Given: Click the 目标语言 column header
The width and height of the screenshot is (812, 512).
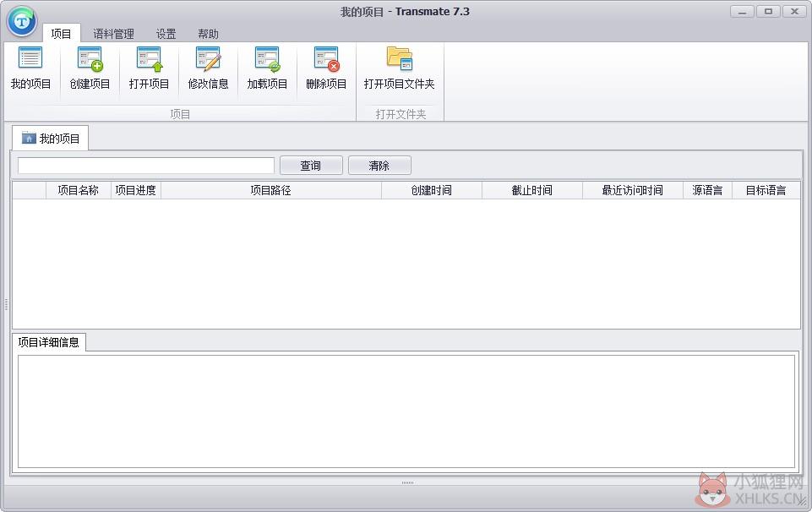Looking at the screenshot, I should click(766, 190).
